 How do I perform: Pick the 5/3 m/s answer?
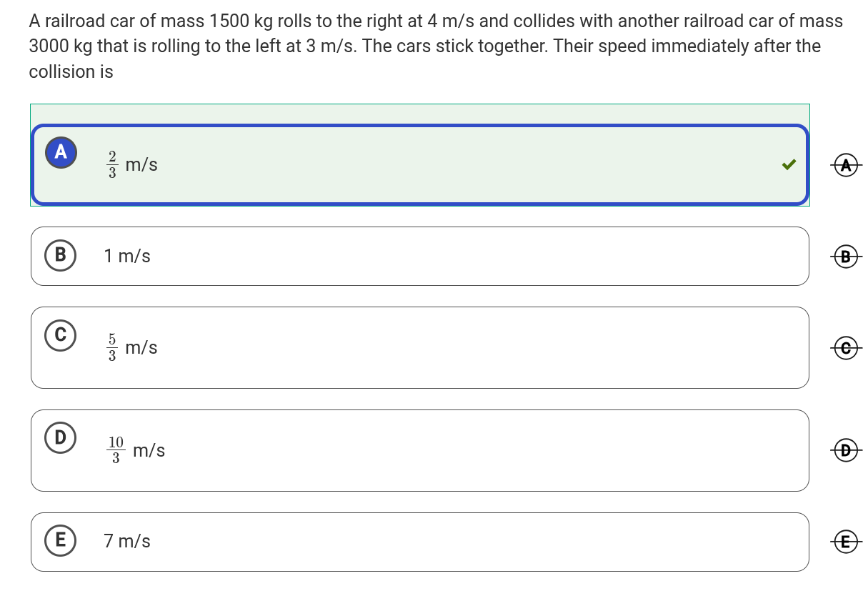(x=133, y=348)
